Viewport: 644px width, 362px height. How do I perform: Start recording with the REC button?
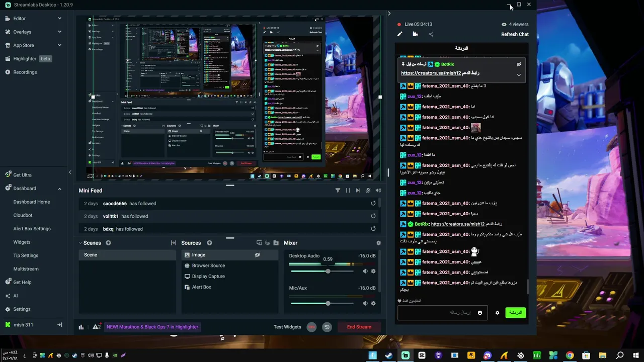coord(312,327)
